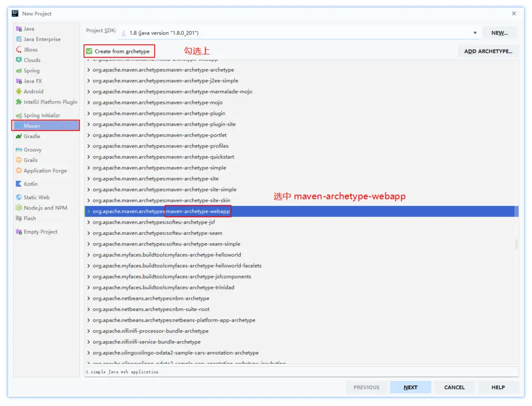This screenshot has width=532, height=406.
Task: Click the JBoss icon in sidebar
Action: pos(19,49)
